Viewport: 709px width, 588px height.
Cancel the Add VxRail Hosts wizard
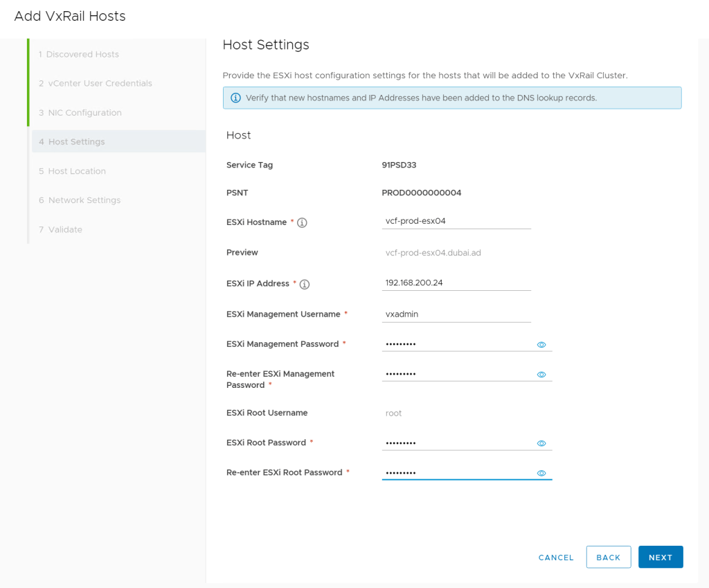pyautogui.click(x=556, y=558)
